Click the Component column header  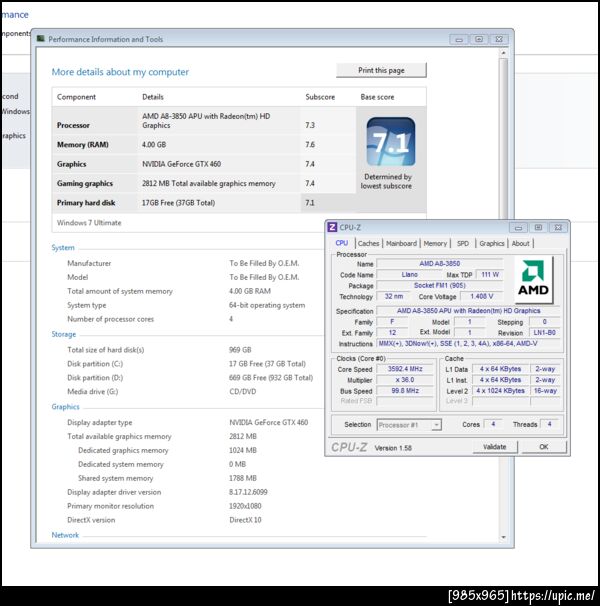tap(76, 97)
